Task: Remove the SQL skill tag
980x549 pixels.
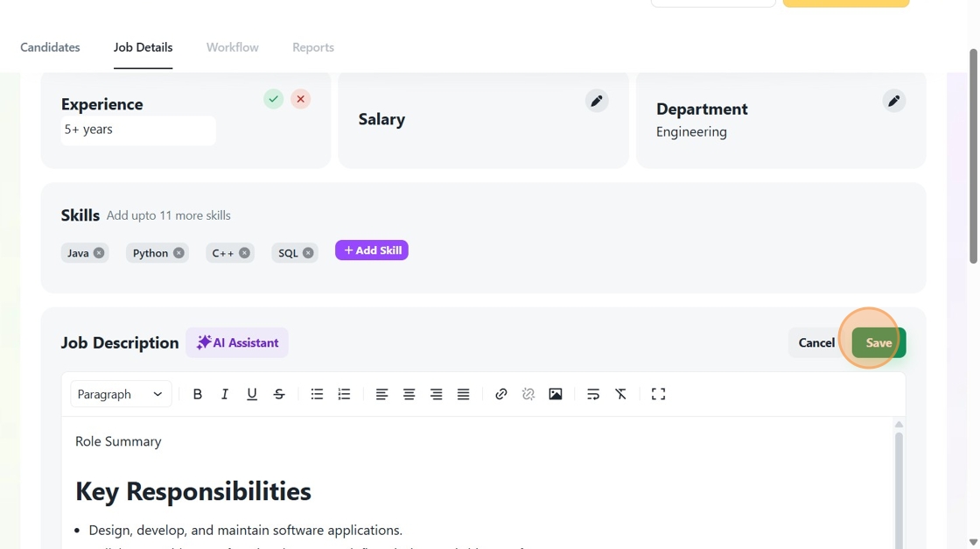Action: click(308, 253)
